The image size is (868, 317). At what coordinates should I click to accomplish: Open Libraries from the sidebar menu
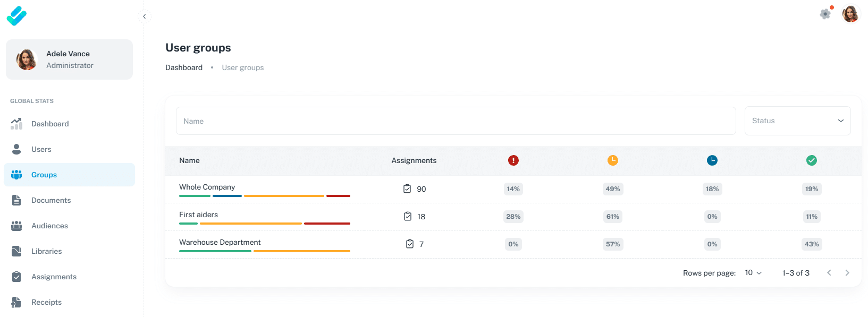69,251
